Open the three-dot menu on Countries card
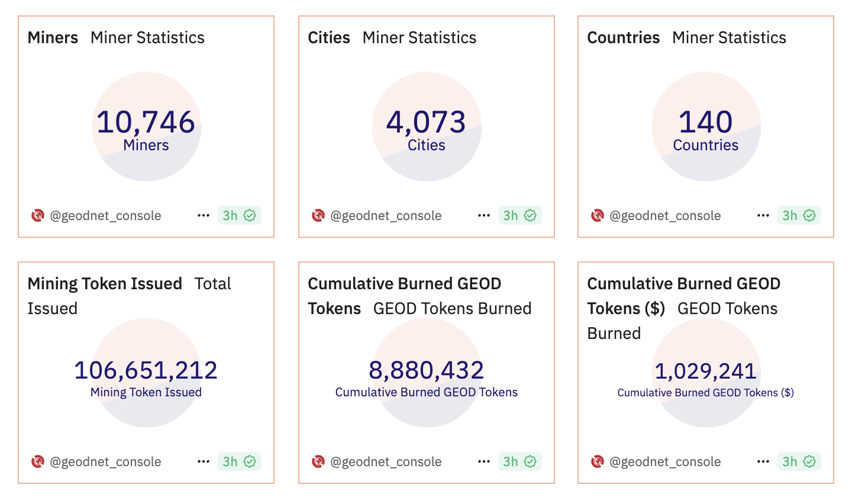Image resolution: width=852 pixels, height=504 pixels. [x=763, y=215]
